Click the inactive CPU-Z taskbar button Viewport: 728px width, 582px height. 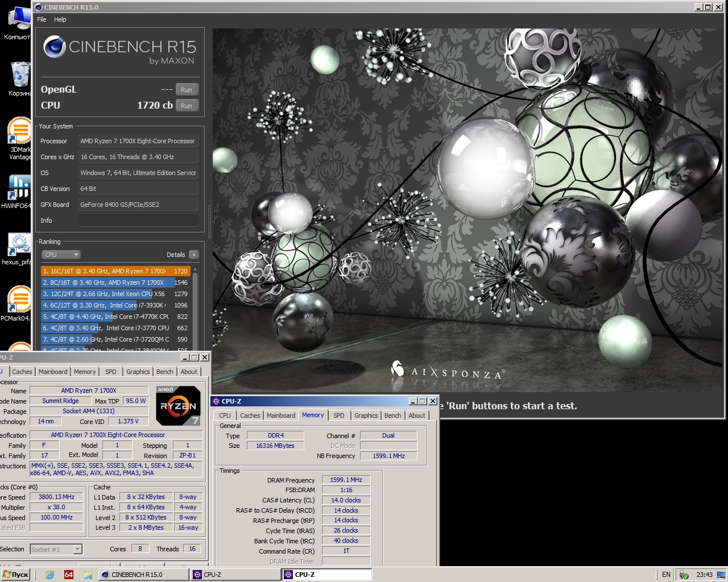coord(236,575)
